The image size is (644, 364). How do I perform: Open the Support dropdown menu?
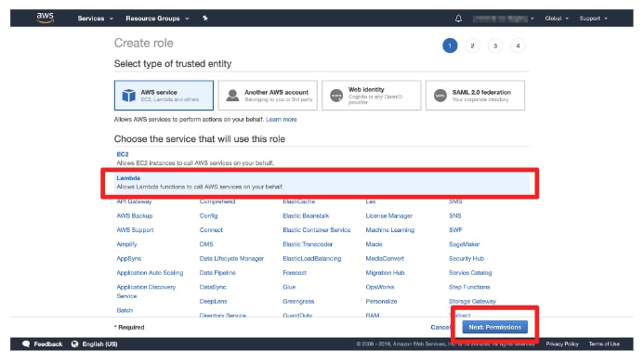coord(593,19)
